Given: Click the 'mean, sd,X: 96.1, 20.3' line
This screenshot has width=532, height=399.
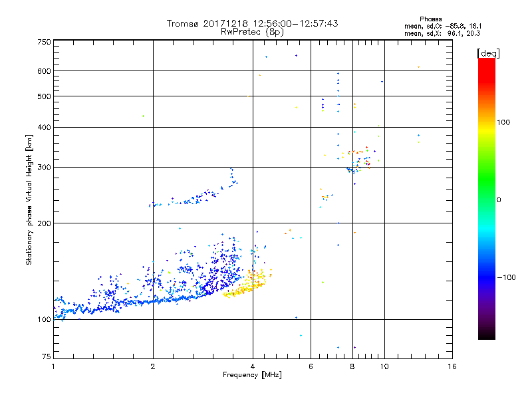Looking at the screenshot, I should click(x=442, y=33).
